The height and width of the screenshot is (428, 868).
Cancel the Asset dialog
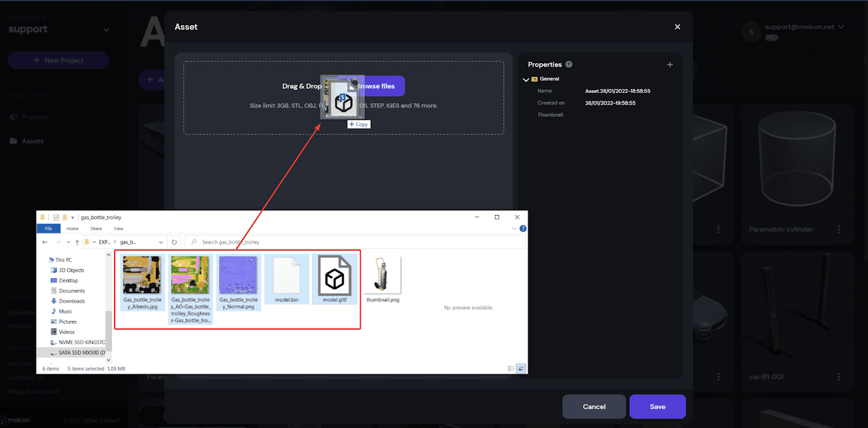593,406
